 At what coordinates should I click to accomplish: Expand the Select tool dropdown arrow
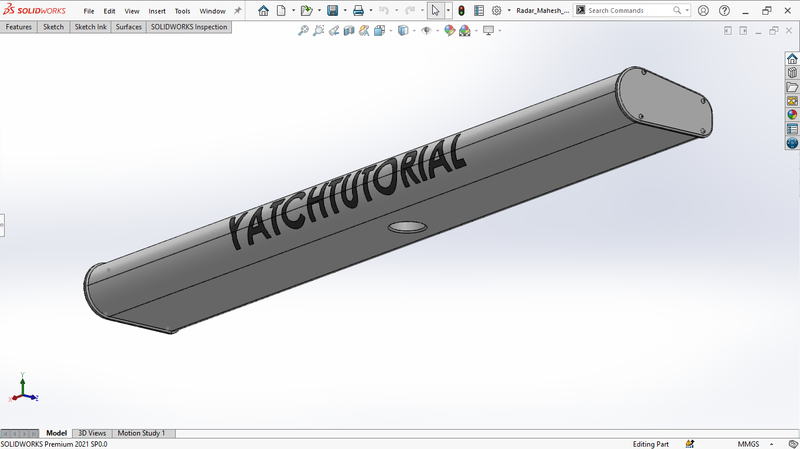coord(448,10)
